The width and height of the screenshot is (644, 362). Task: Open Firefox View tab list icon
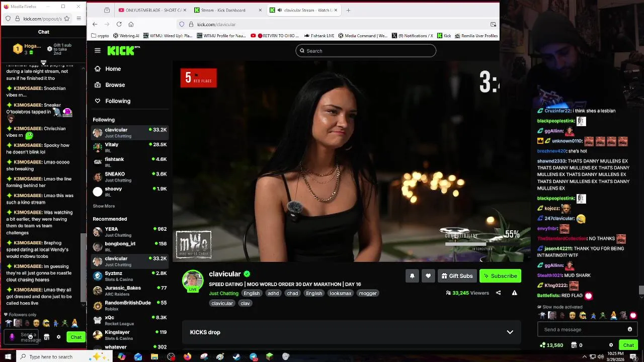(x=107, y=10)
